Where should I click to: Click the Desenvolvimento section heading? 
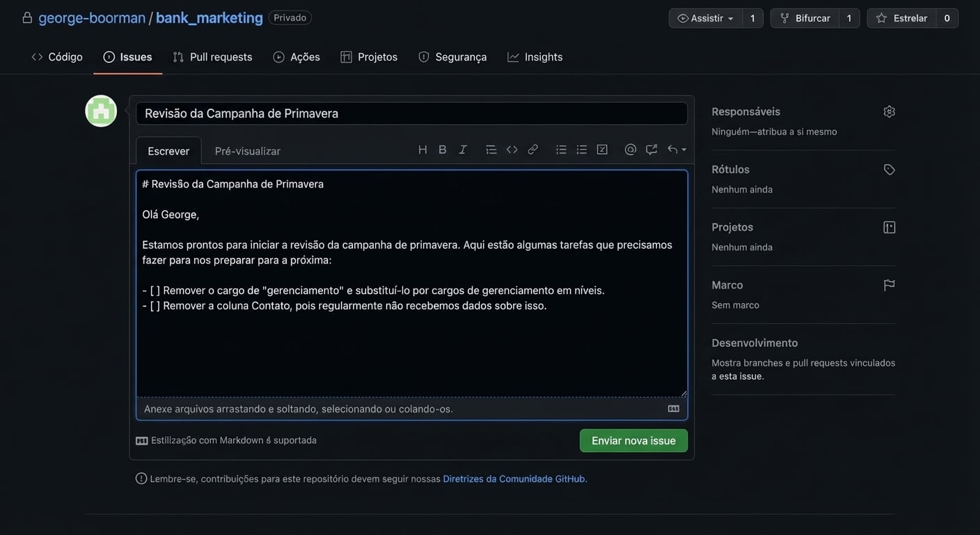coord(754,343)
